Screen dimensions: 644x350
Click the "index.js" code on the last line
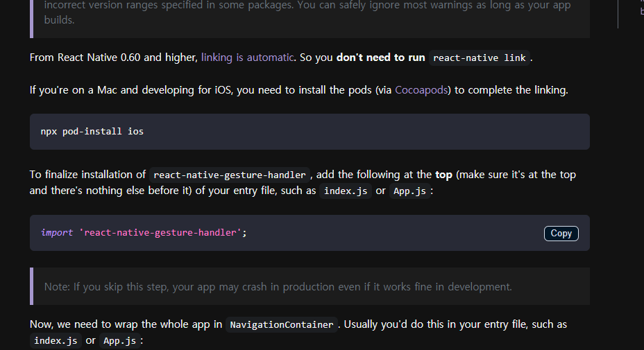point(56,340)
